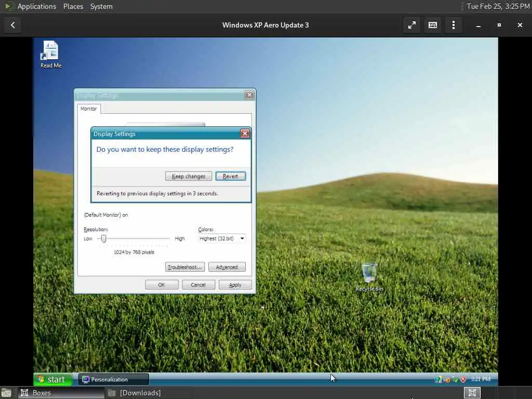Open the Boxes three-dot menu
Image resolution: width=532 pixels, height=399 pixels.
pos(454,25)
